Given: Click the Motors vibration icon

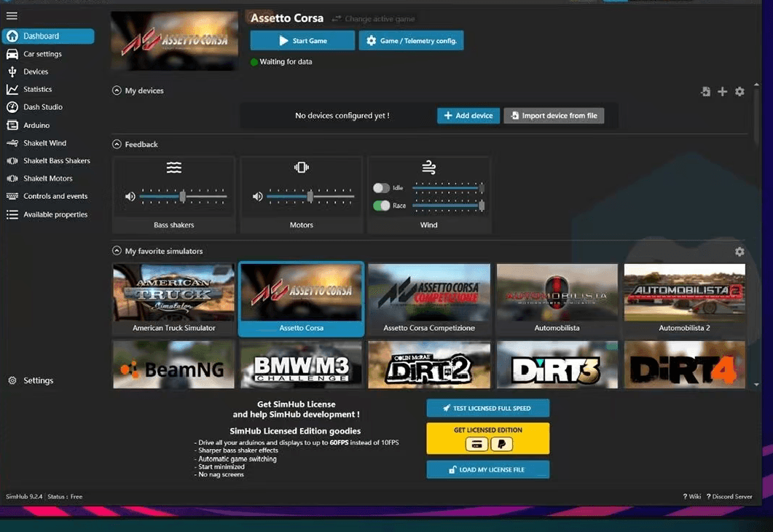Looking at the screenshot, I should (x=301, y=168).
